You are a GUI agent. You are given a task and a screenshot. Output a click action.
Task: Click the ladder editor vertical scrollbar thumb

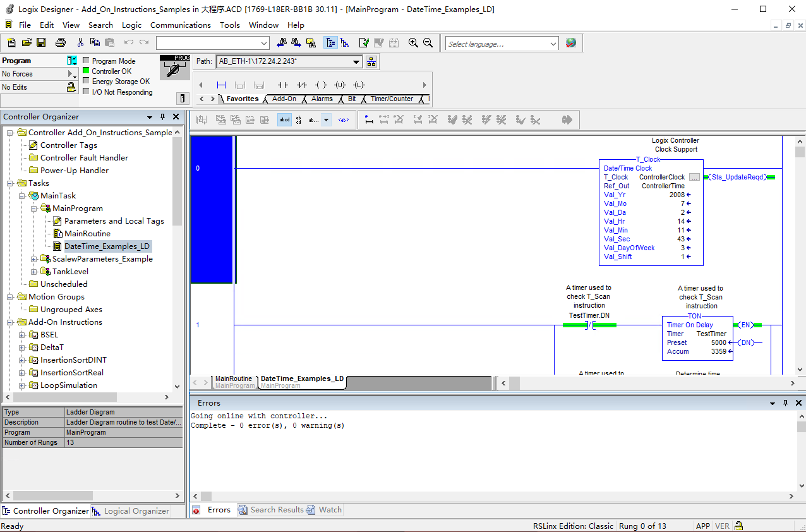click(800, 152)
